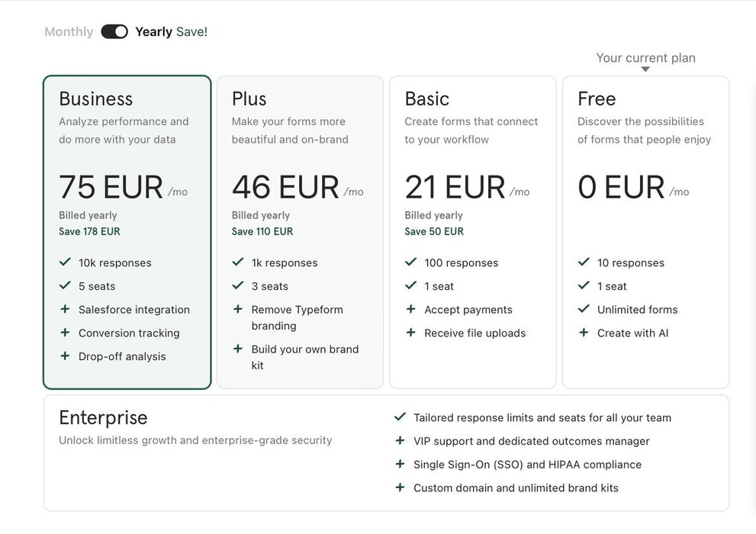Click the arrow under Your current plan
The width and height of the screenshot is (756, 534).
645,69
